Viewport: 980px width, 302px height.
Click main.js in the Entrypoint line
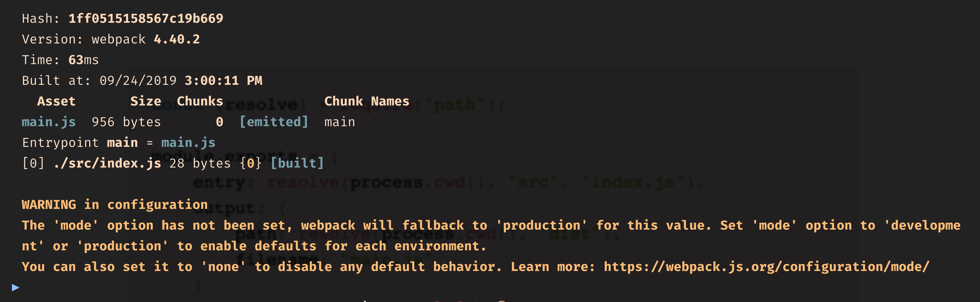(188, 143)
